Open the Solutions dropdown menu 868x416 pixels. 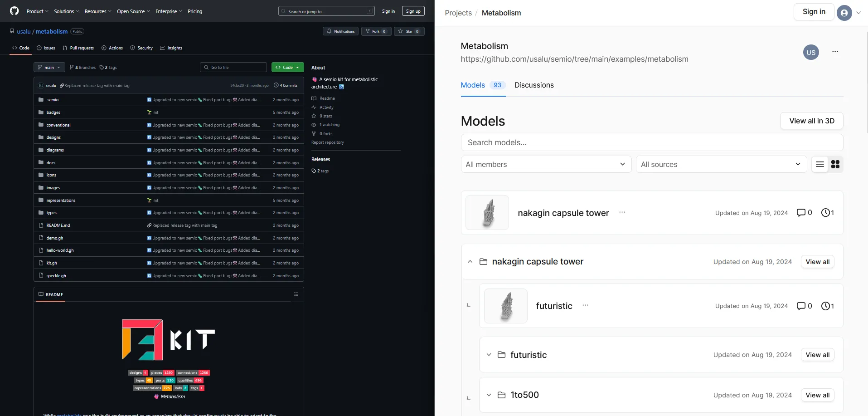coord(67,11)
